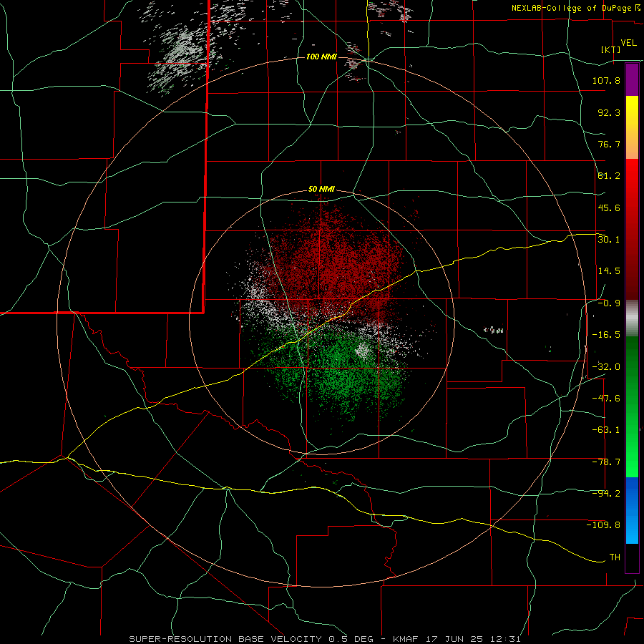Click the 61.2 legend value
This screenshot has height=644, width=644.
click(x=609, y=176)
